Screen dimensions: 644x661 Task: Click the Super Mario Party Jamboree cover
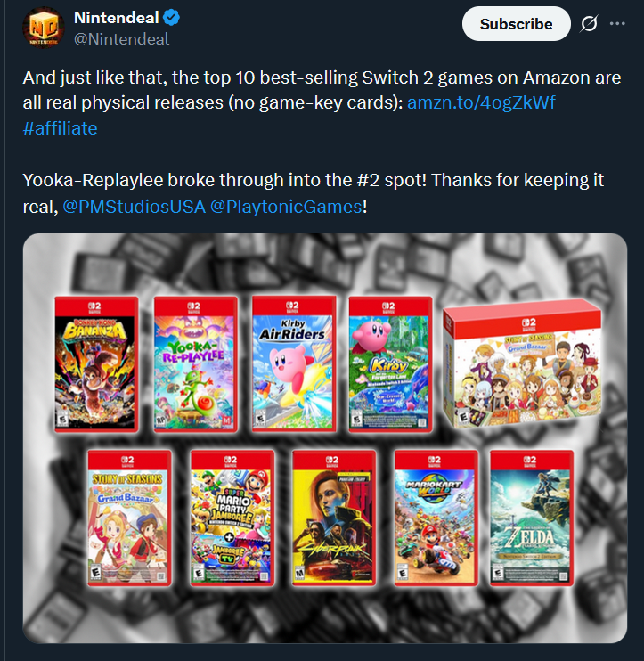(x=232, y=518)
